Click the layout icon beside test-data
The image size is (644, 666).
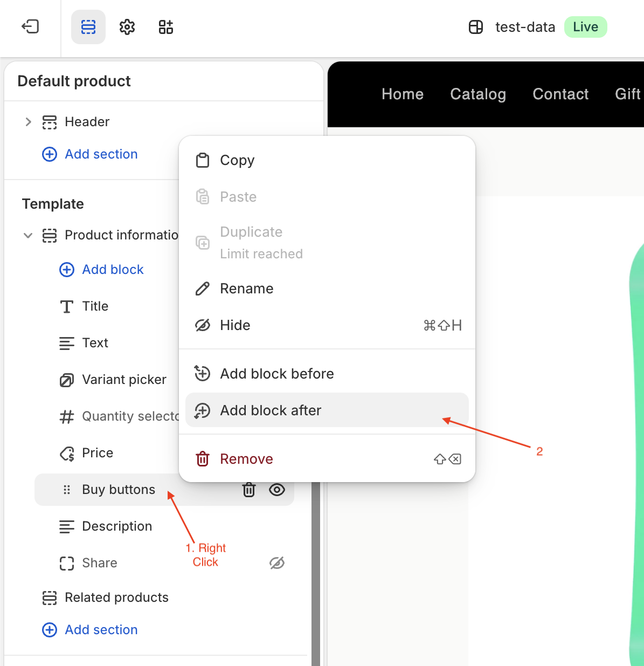pyautogui.click(x=476, y=27)
